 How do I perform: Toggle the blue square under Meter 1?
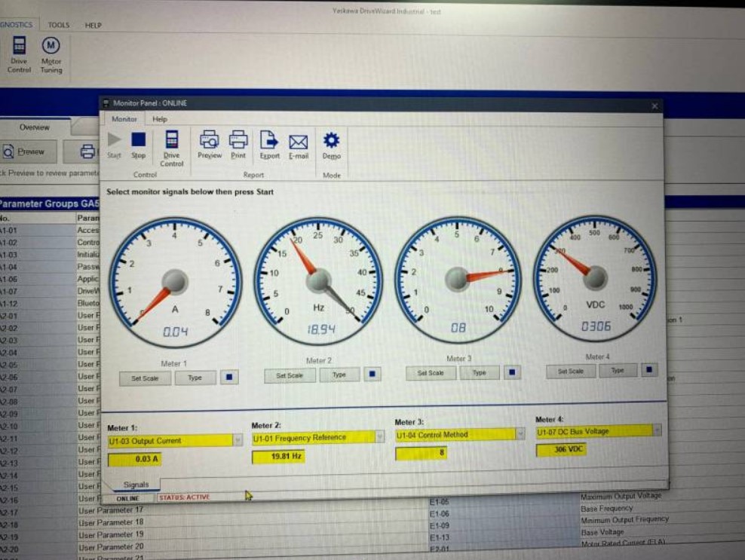[229, 378]
